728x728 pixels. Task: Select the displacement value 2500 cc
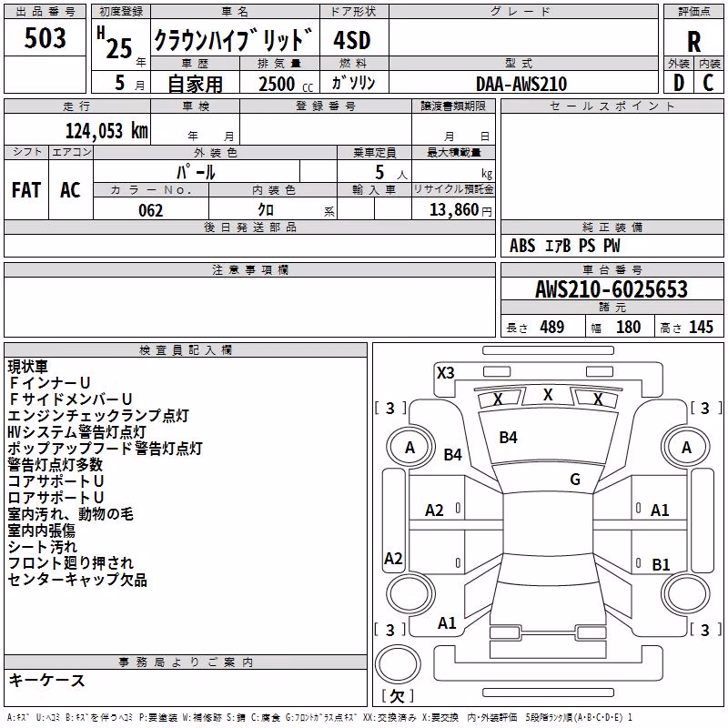[286, 84]
